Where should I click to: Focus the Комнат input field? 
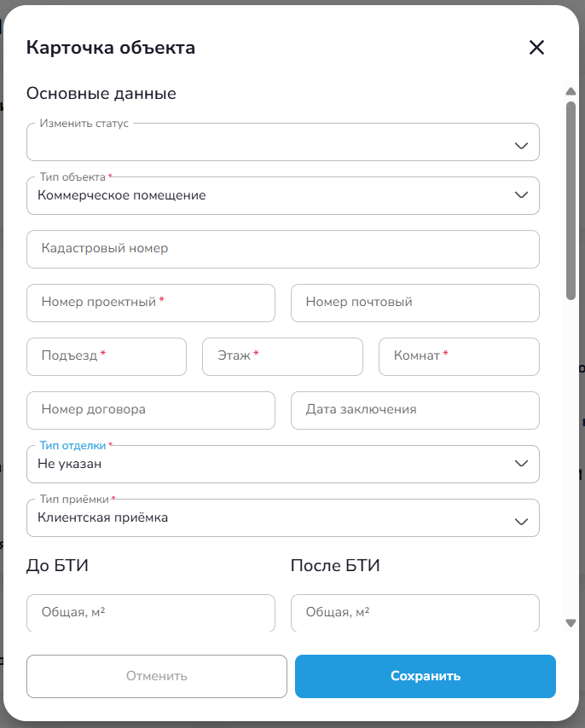[x=459, y=356]
